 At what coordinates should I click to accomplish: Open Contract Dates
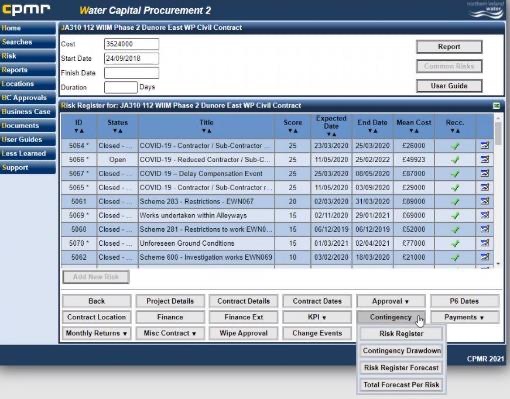(x=317, y=301)
